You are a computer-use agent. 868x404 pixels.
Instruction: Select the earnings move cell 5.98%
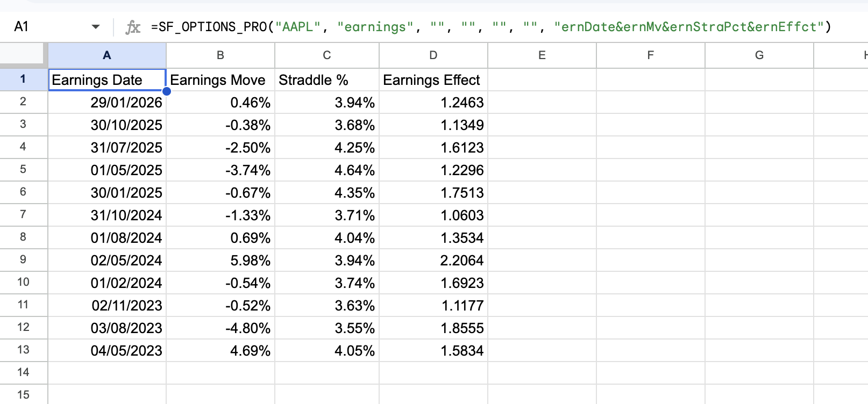(x=220, y=260)
